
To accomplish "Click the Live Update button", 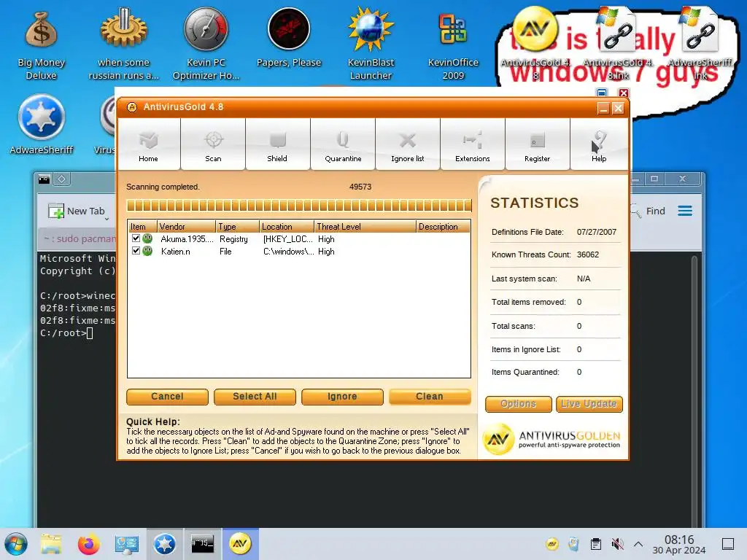I will [589, 404].
